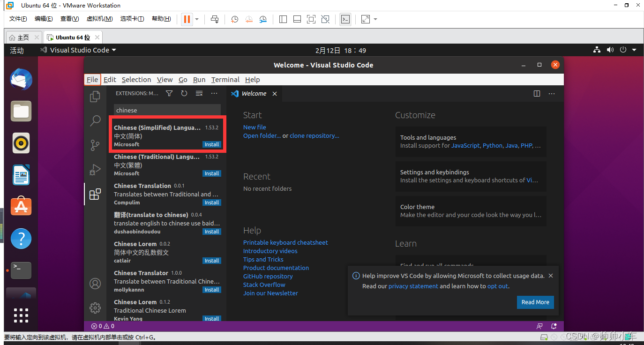Image resolution: width=644 pixels, height=345 pixels.
Task: Switch to the 主页 tab in VMware
Action: pos(23,37)
